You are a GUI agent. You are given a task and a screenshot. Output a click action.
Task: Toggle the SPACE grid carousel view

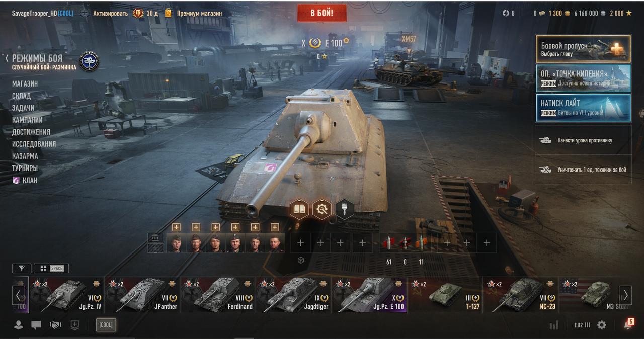[x=51, y=268]
